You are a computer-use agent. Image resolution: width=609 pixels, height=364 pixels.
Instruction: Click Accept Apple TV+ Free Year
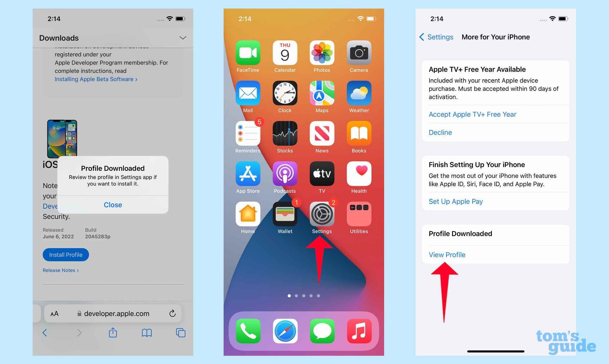[x=472, y=114]
